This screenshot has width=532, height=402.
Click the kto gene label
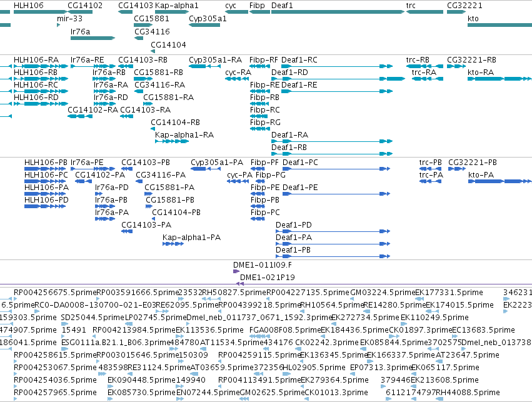point(473,19)
